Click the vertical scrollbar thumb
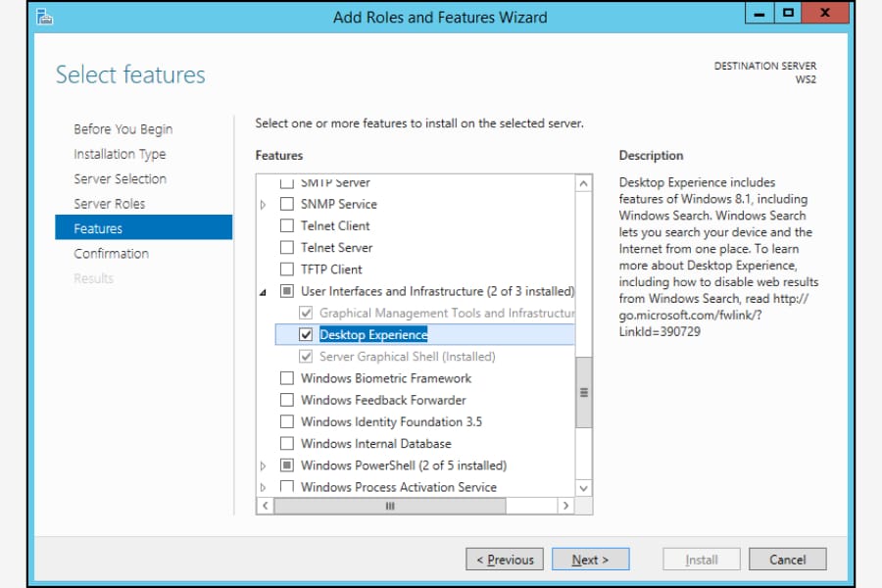 coord(584,392)
